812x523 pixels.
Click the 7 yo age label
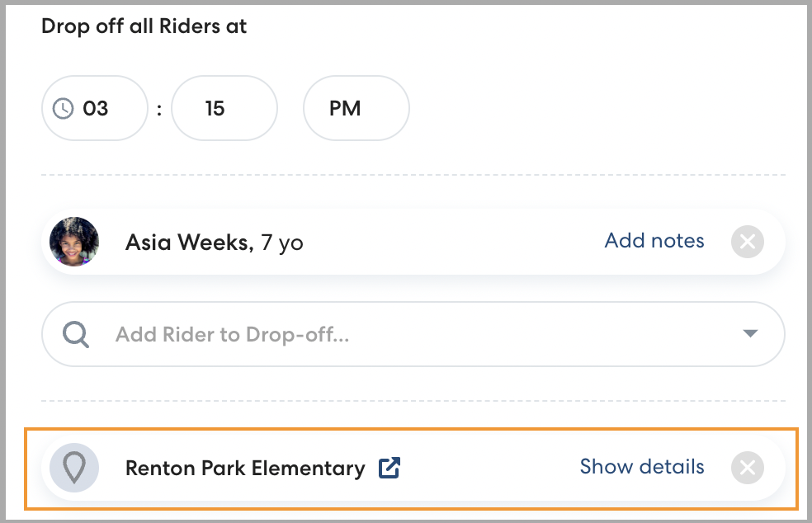(282, 243)
